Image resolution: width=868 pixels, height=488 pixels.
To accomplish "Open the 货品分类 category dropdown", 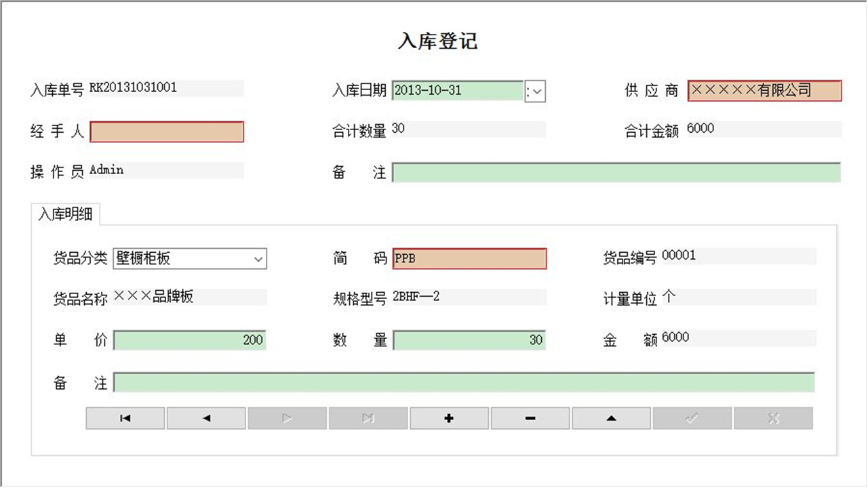I will click(258, 258).
